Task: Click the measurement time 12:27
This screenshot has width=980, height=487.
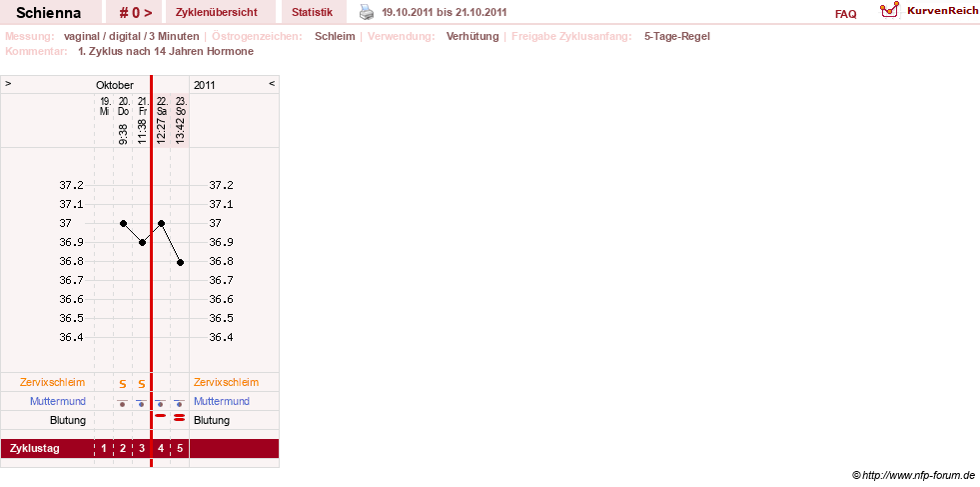Action: point(161,131)
